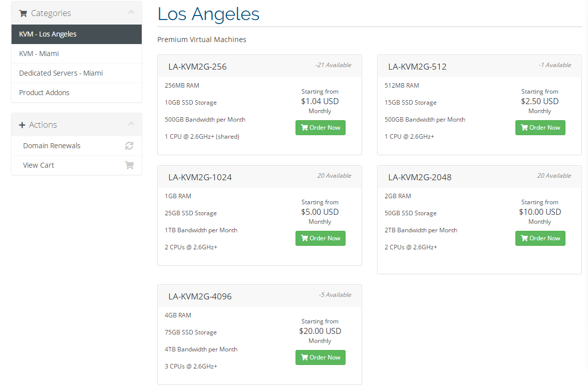Go to Product Addons

pyautogui.click(x=44, y=93)
